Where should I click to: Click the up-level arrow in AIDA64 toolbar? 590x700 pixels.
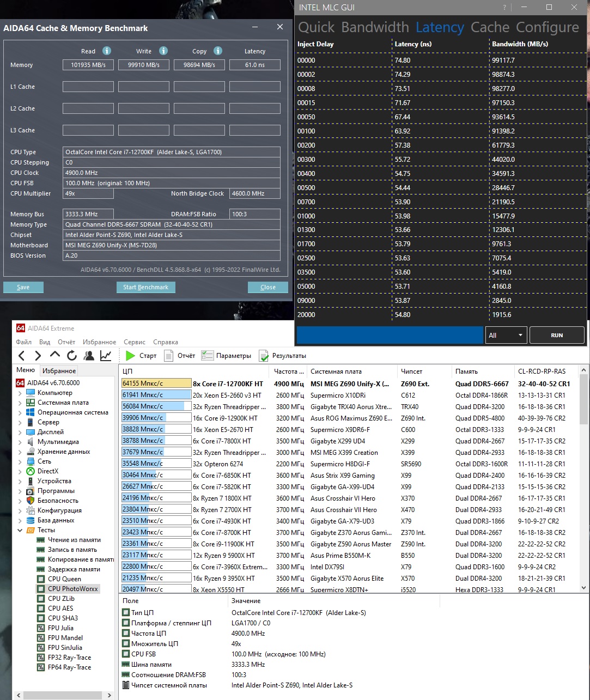click(x=54, y=355)
